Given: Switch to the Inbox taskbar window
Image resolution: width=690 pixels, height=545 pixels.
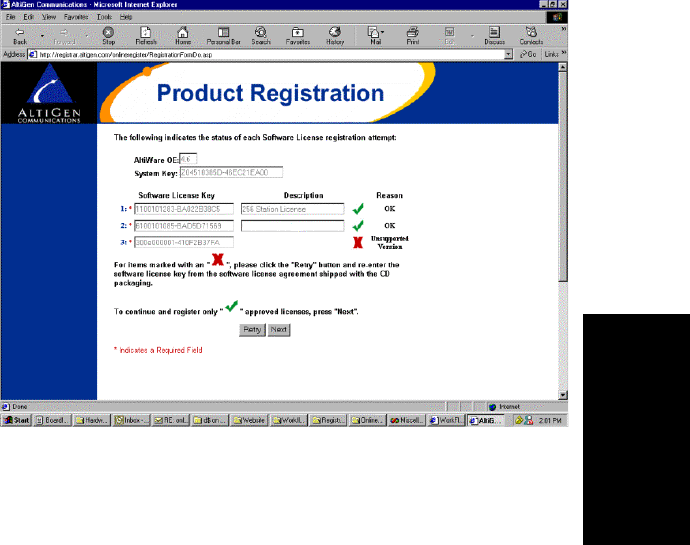Looking at the screenshot, I should 132,420.
